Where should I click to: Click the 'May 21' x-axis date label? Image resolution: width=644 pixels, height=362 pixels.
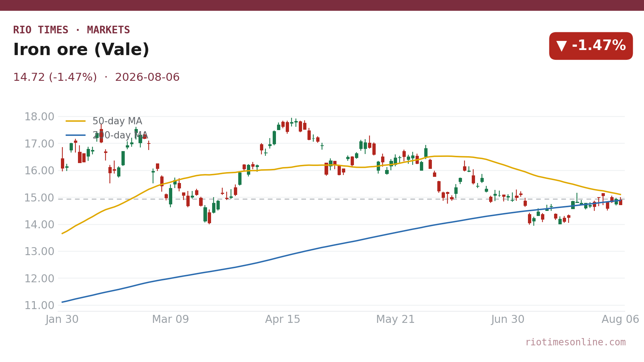pyautogui.click(x=395, y=320)
